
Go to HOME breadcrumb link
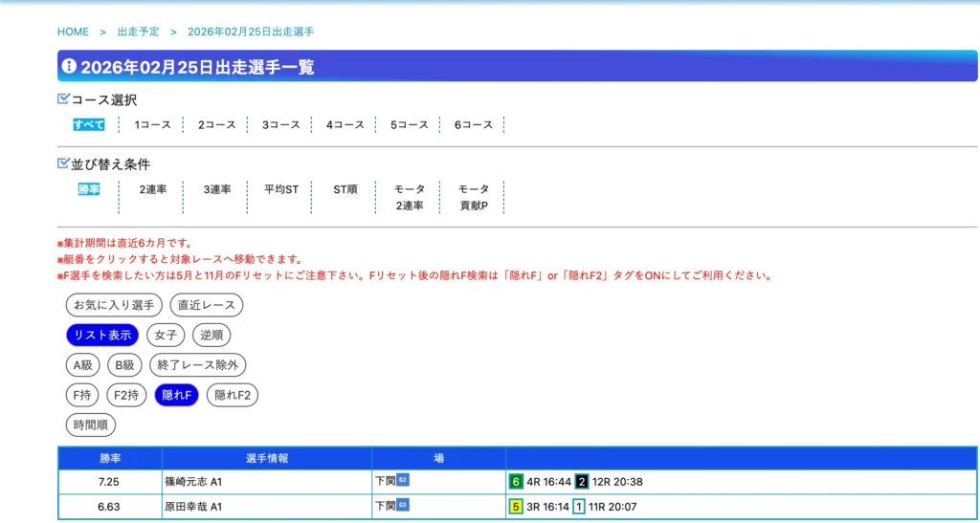click(73, 32)
